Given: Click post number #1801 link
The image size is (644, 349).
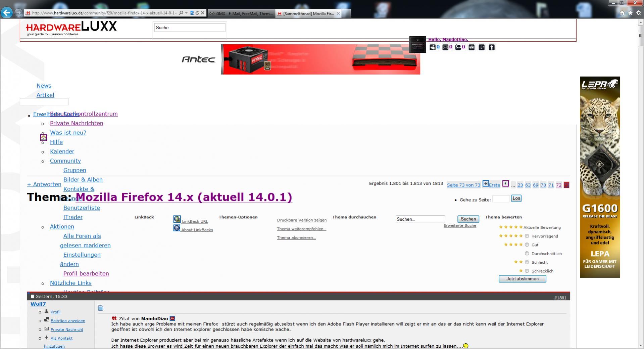Looking at the screenshot, I should coord(560,298).
